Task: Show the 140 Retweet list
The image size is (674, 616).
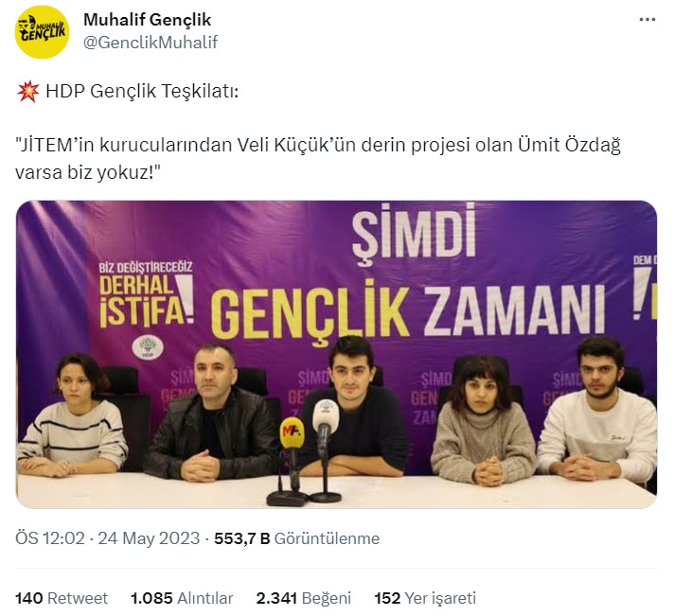Action: coord(62,598)
